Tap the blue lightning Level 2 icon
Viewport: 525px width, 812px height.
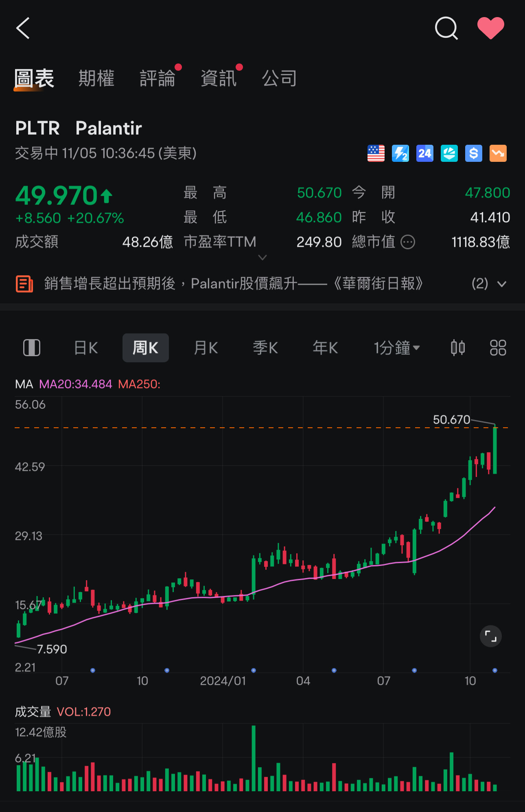pos(400,153)
